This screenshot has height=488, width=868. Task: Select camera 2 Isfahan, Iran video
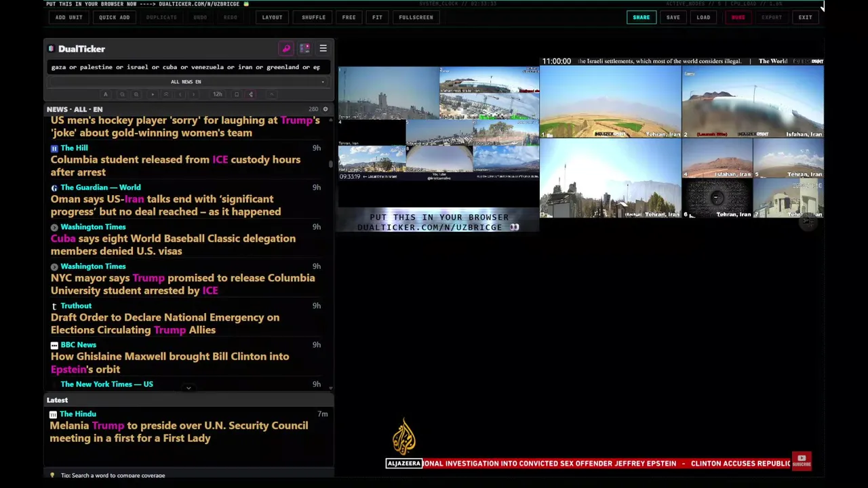coord(753,102)
